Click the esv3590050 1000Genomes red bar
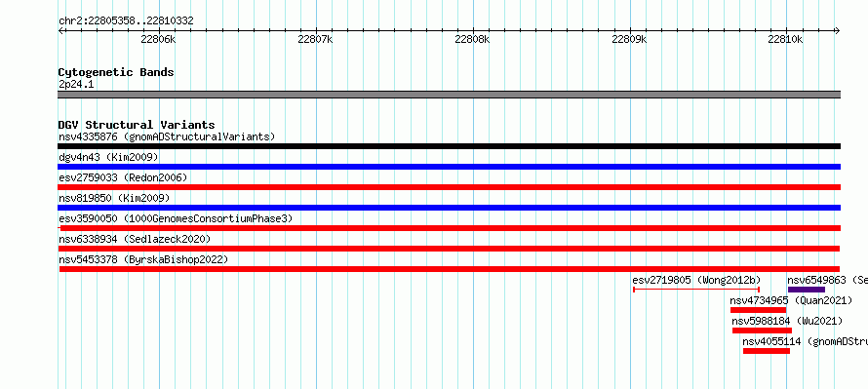868x389 pixels. (449, 228)
